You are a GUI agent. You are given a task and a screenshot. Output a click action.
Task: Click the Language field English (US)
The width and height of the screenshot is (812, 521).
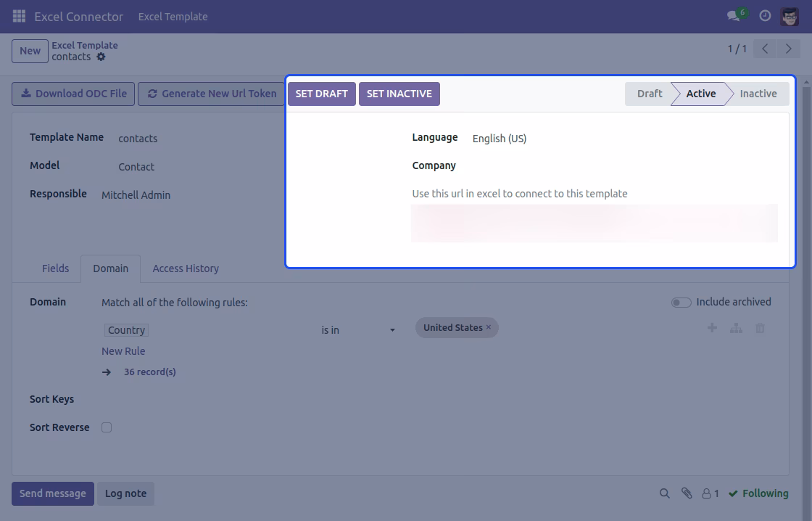pos(500,139)
